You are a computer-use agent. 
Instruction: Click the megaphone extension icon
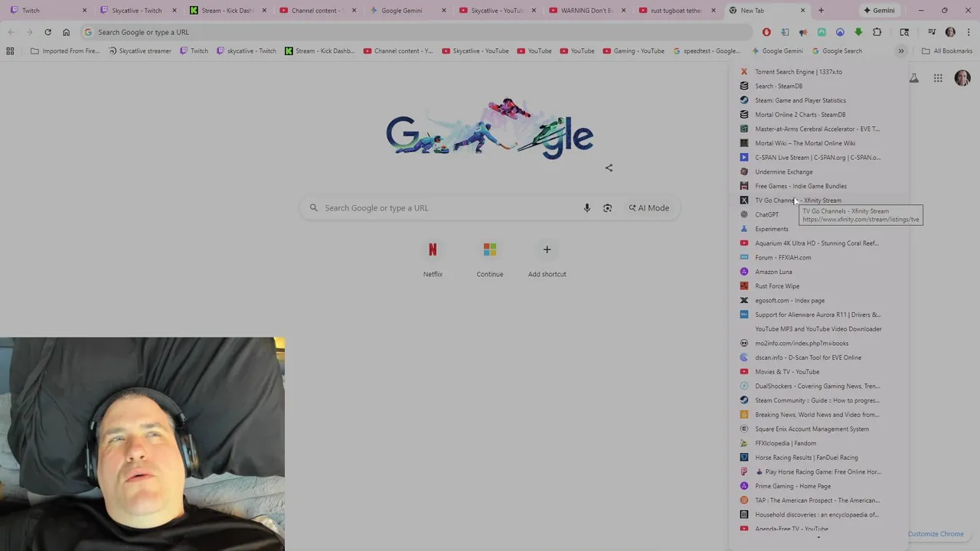pyautogui.click(x=803, y=32)
